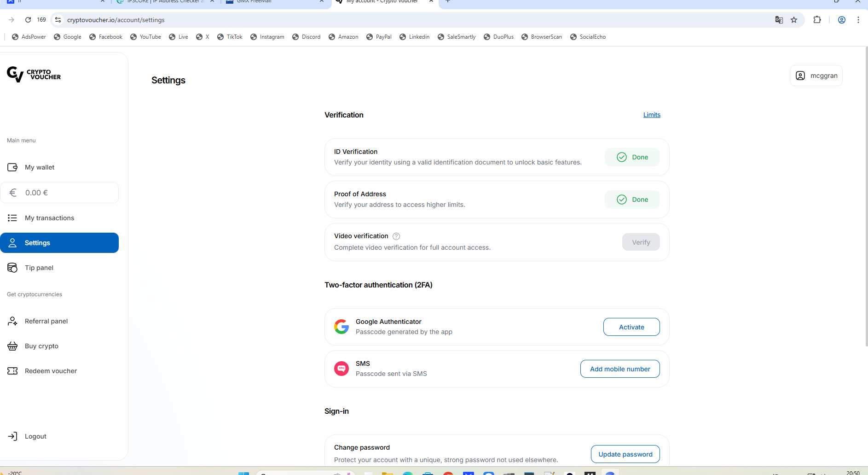Select Redeem voucher from the sidebar
This screenshot has height=475, width=868.
click(x=51, y=371)
